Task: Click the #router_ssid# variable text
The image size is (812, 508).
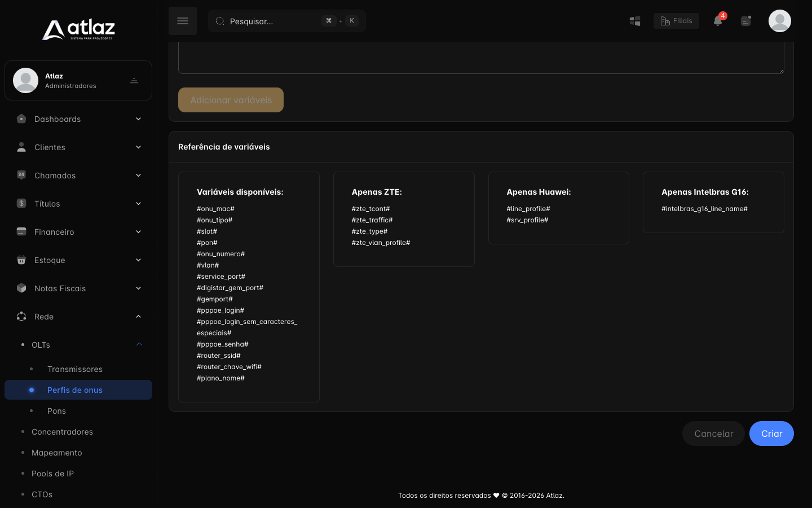Action: [x=219, y=356]
